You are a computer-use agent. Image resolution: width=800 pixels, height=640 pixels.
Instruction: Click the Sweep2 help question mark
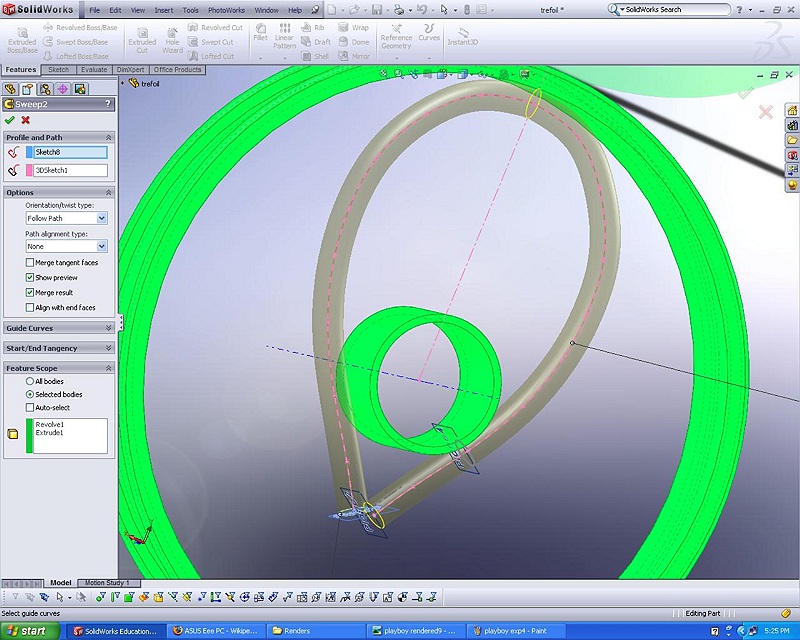(109, 104)
